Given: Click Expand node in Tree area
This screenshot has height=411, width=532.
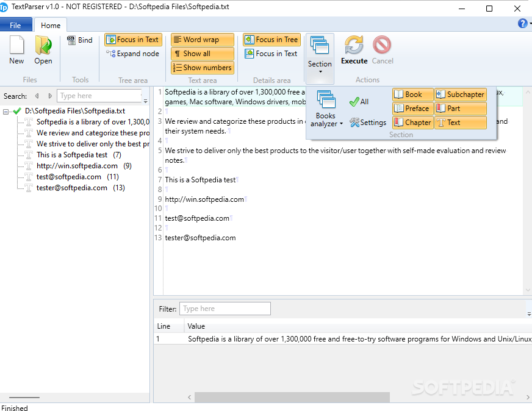Looking at the screenshot, I should (132, 54).
